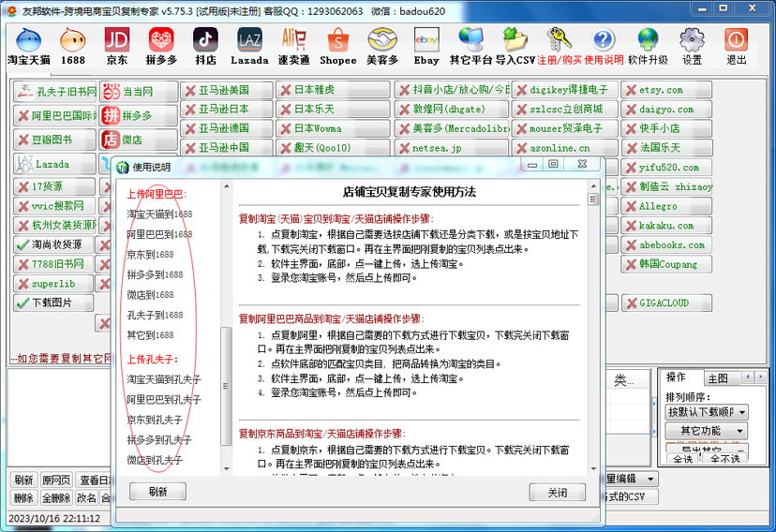Click the 淘宝天猫 platform icon
776x532 pixels.
coord(28,46)
